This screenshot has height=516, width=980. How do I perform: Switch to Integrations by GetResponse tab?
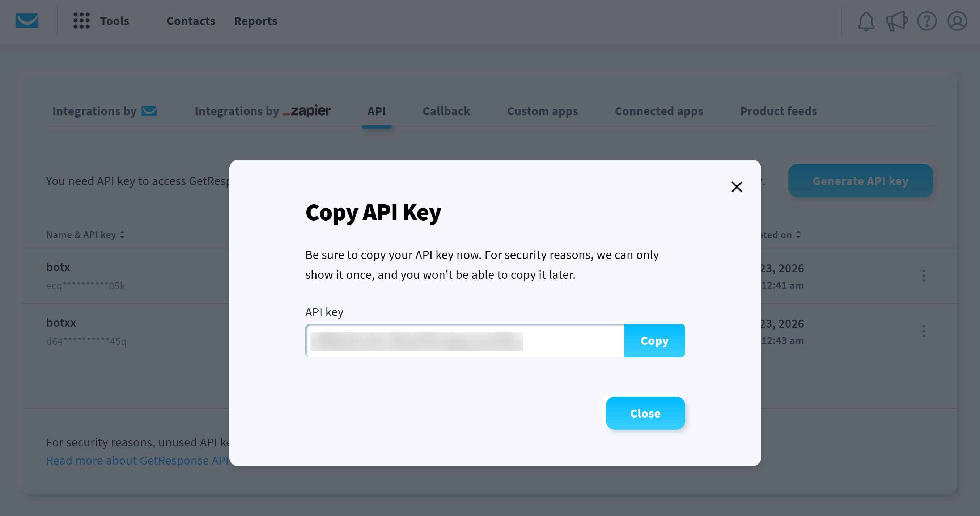105,111
